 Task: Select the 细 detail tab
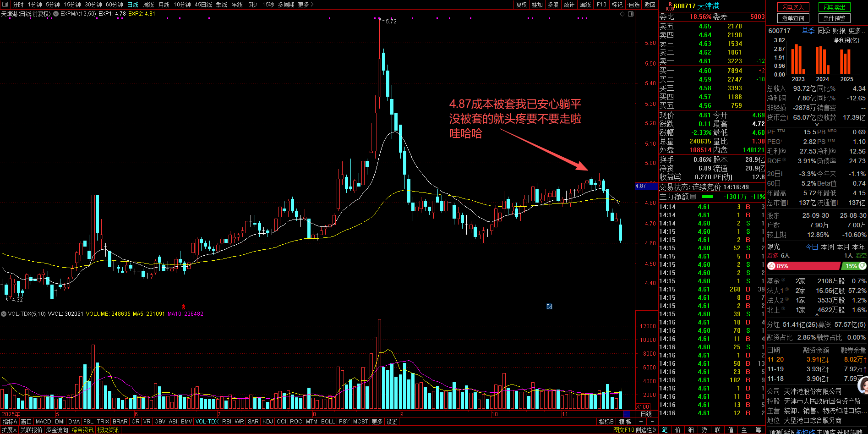click(x=691, y=430)
